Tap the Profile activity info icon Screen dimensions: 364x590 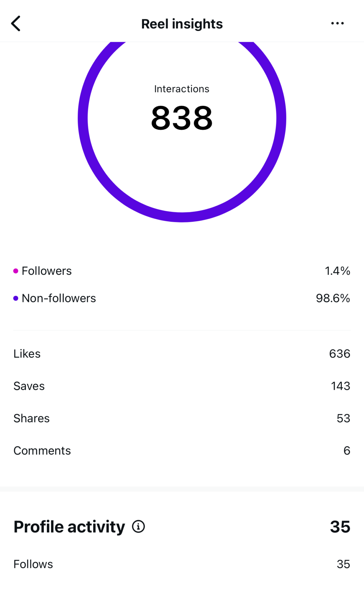coord(138,526)
